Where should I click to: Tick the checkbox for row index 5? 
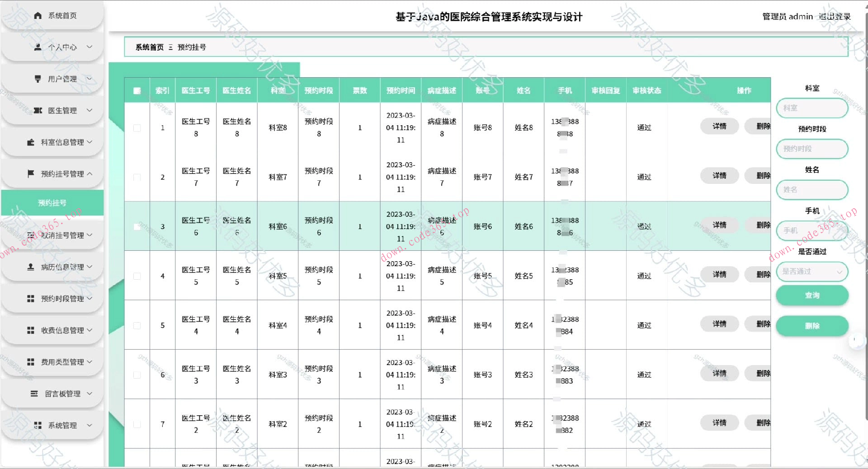tap(137, 325)
